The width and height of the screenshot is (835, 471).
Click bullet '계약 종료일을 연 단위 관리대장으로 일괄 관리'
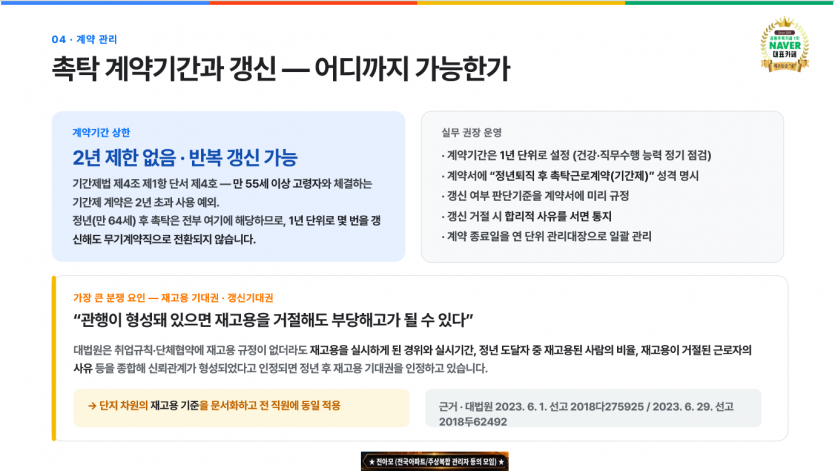tap(546, 237)
